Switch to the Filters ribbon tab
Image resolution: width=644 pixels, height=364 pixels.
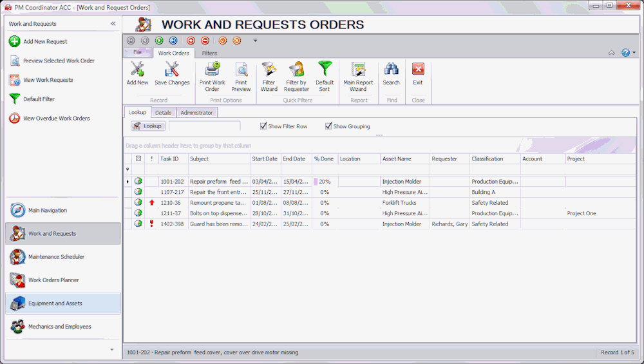coord(209,53)
